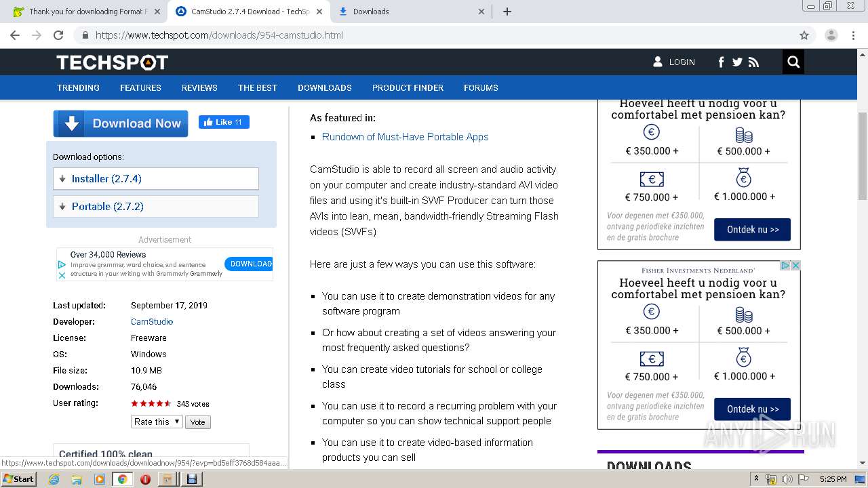The height and width of the screenshot is (488, 868).
Task: Open the FORUMS nav item
Action: click(x=481, y=87)
